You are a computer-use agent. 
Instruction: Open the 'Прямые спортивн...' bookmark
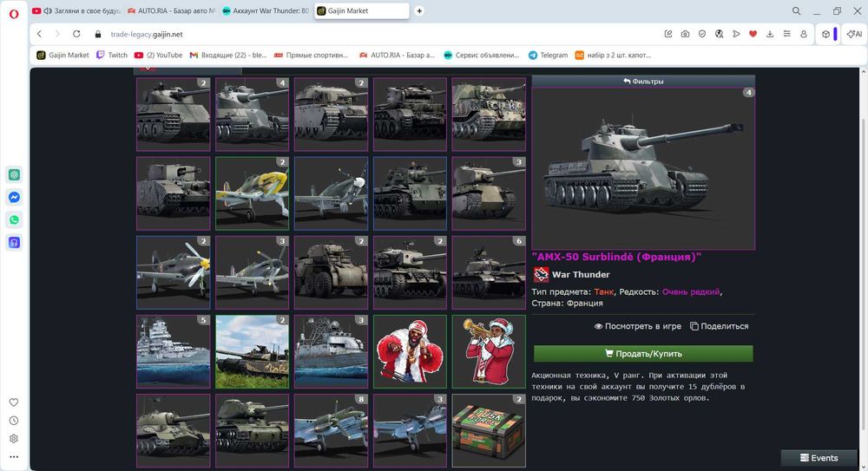311,55
